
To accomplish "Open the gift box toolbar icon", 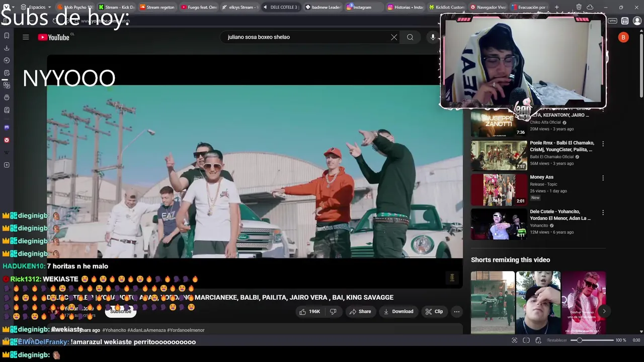I will tap(625, 21).
